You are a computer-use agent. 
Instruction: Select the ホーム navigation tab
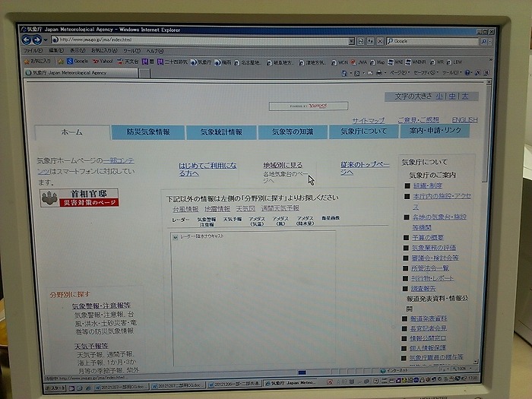point(72,132)
